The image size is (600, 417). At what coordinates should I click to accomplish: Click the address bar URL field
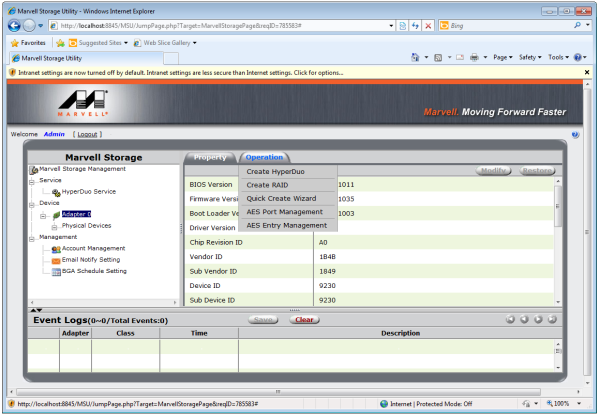tap(221, 26)
